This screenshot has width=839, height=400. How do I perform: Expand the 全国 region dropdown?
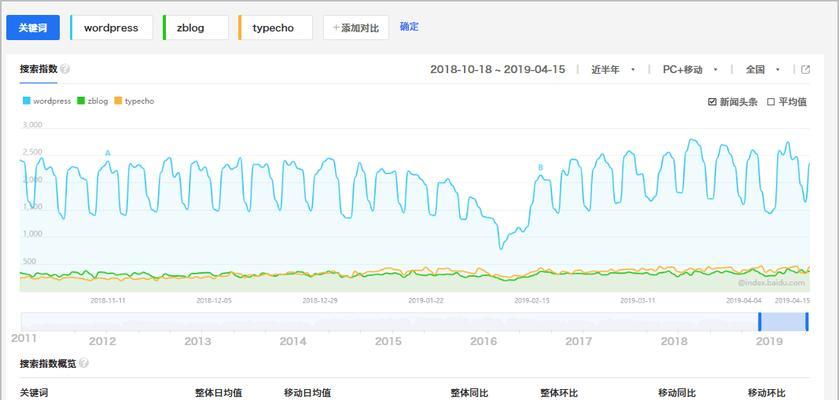coord(763,70)
